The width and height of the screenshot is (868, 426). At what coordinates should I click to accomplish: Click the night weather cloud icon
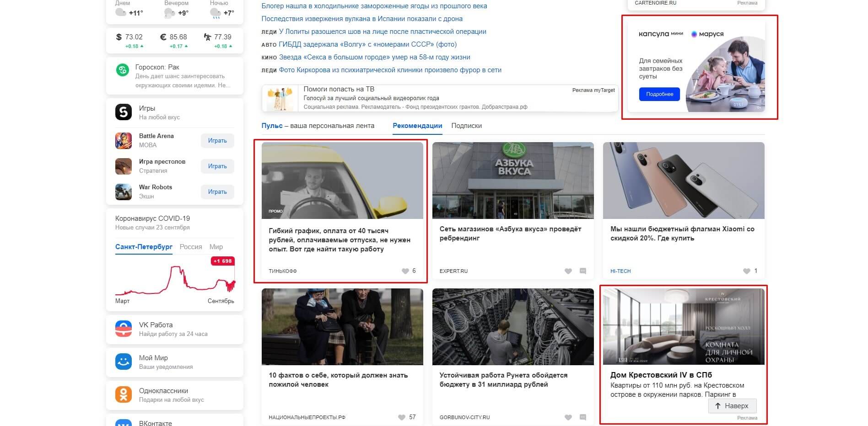pos(216,13)
